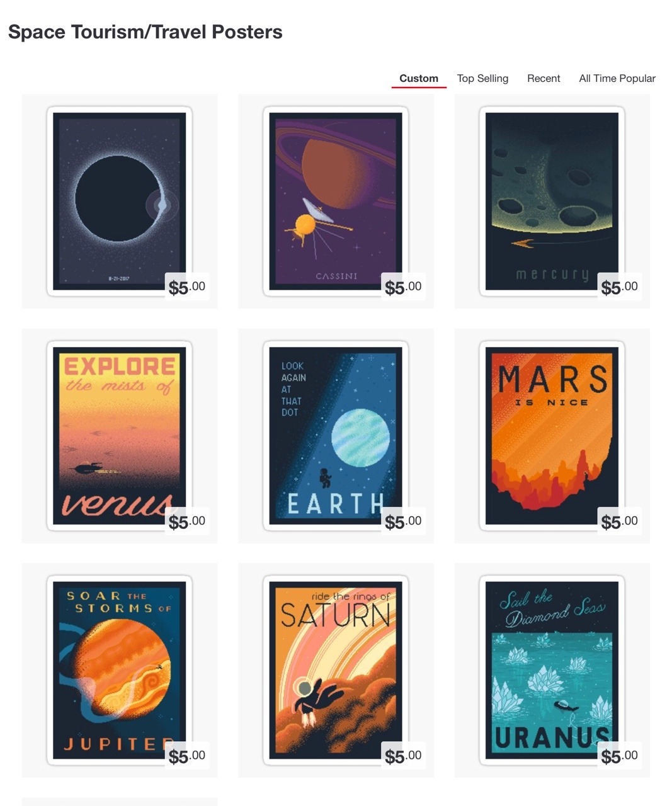The height and width of the screenshot is (806, 672).
Task: Select the Custom sort tab
Action: 419,78
